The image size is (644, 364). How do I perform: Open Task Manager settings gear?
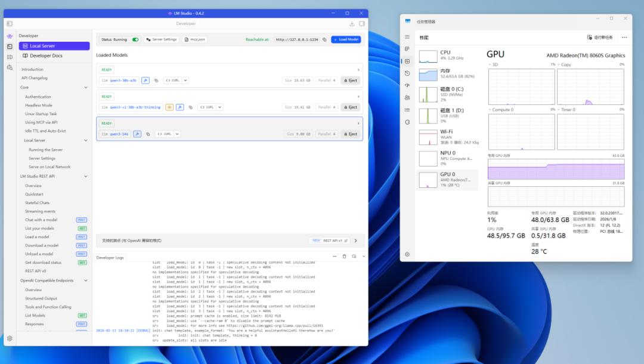(x=407, y=254)
